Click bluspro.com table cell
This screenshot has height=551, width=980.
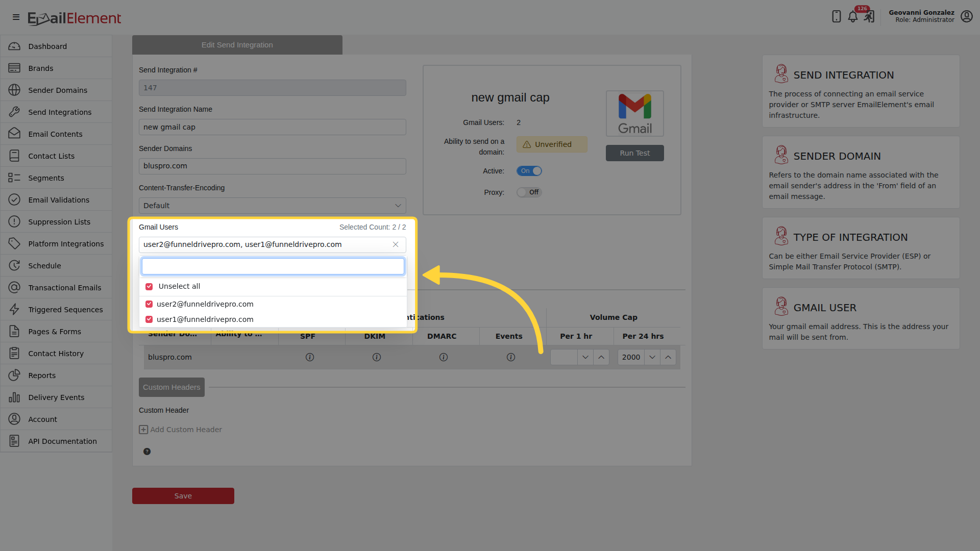170,357
